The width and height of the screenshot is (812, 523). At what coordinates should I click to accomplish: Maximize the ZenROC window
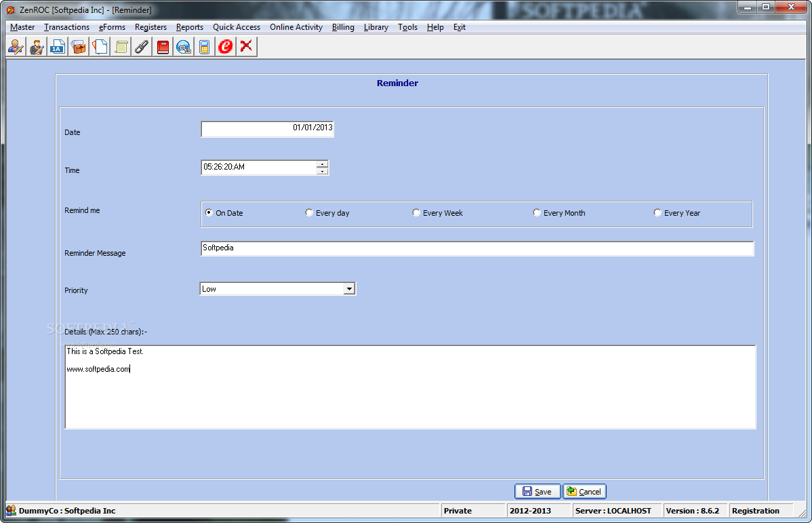(765, 7)
